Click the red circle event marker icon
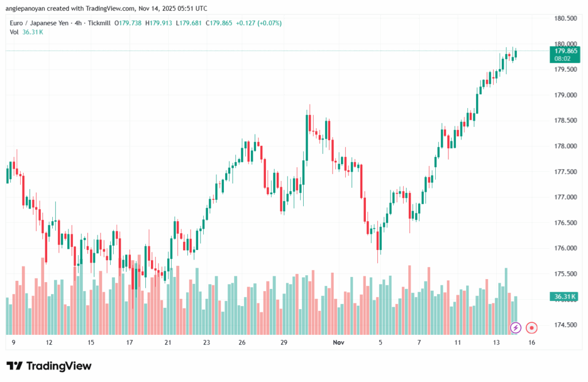The width and height of the screenshot is (588, 382). coord(532,327)
